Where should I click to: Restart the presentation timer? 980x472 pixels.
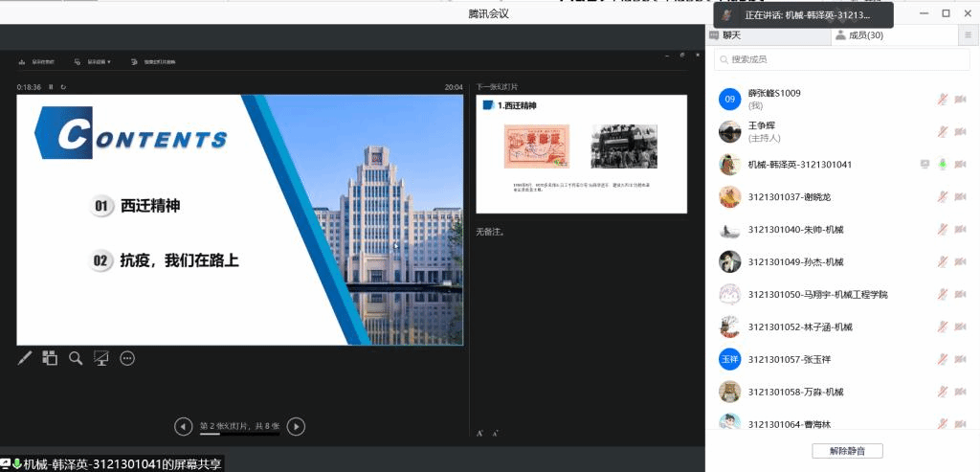(63, 87)
